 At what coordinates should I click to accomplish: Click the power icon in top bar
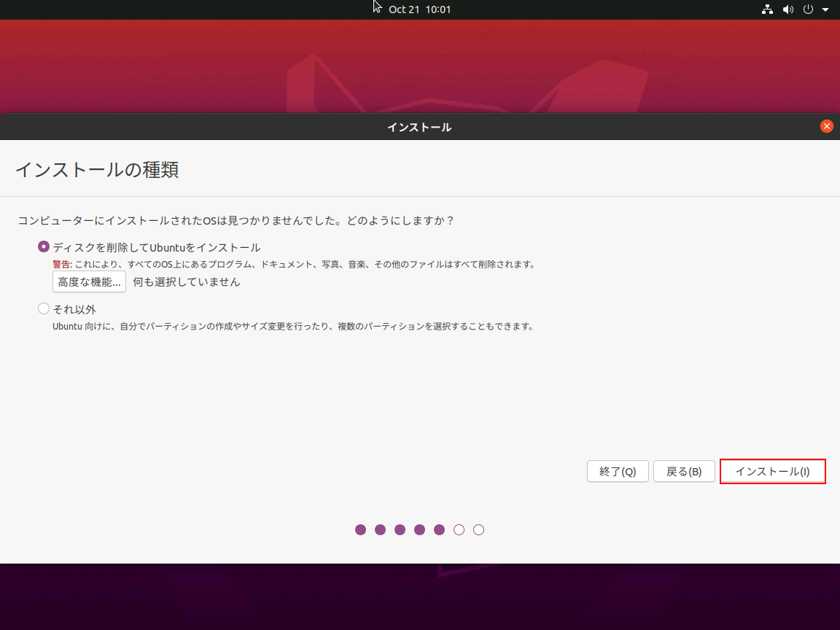coord(808,9)
